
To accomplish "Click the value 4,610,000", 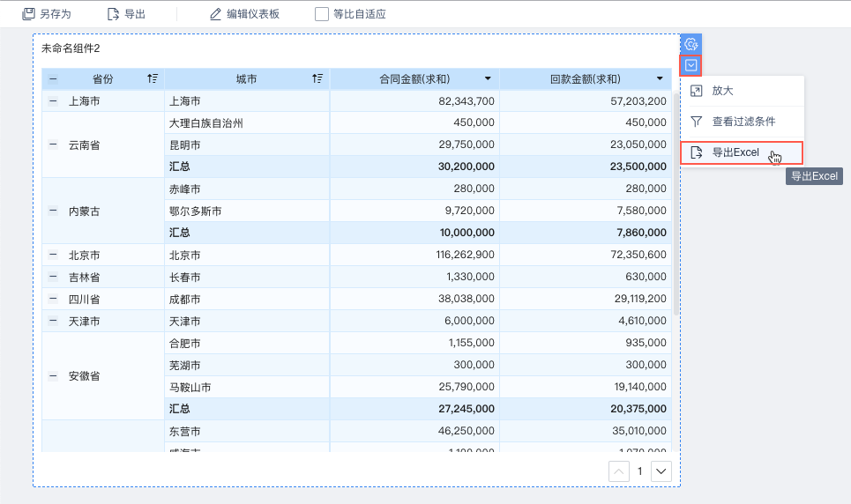I will coord(643,321).
